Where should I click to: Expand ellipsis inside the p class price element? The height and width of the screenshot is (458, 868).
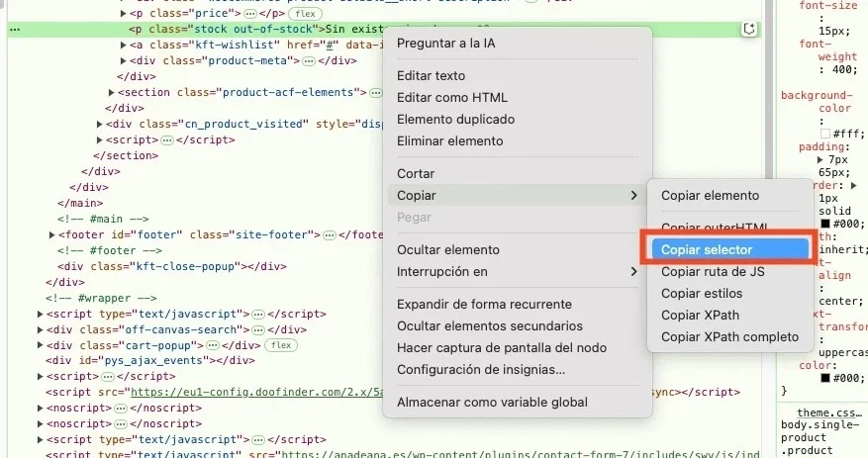click(x=250, y=13)
